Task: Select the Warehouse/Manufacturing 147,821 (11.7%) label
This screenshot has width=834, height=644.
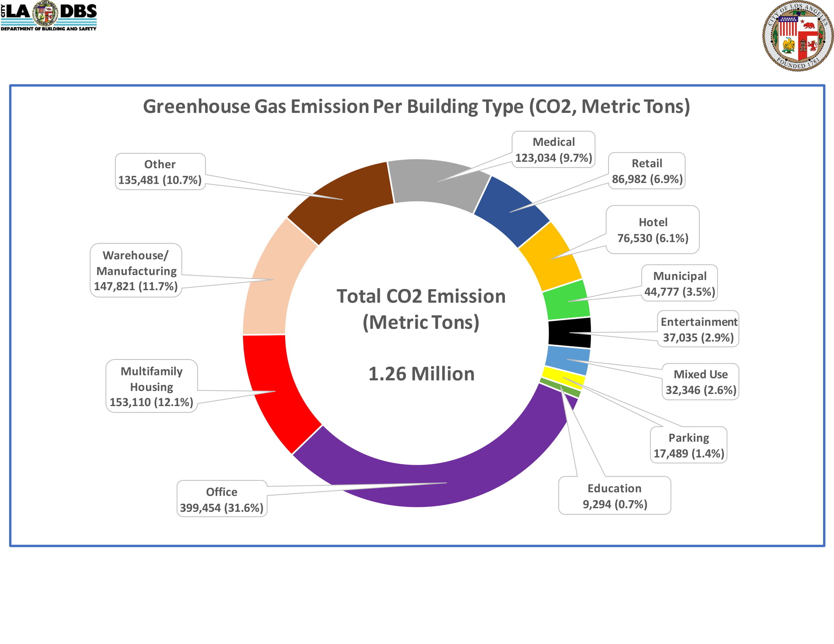Action: (136, 270)
